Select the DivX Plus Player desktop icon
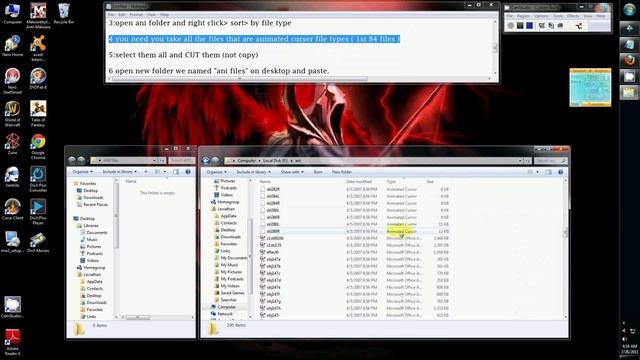This screenshot has width=640, height=360. 38,212
